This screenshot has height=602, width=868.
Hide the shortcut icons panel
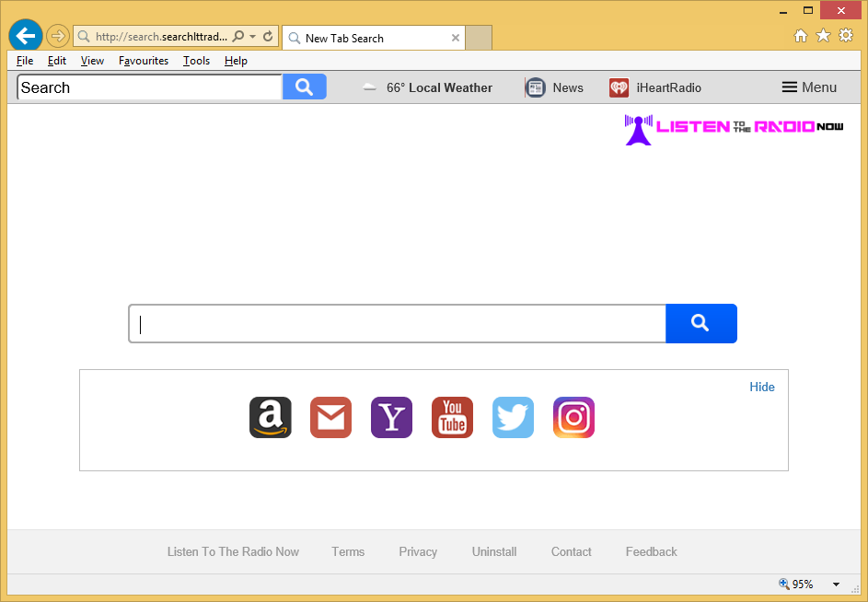point(762,387)
